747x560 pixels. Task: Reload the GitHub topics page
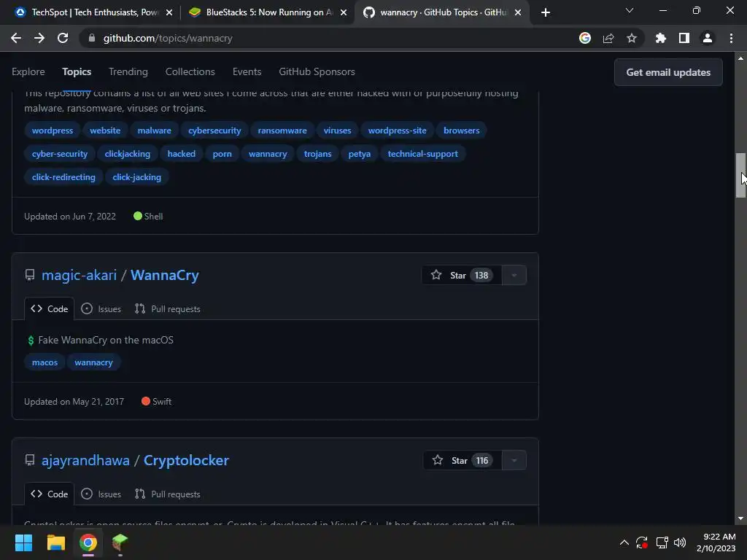pos(63,38)
